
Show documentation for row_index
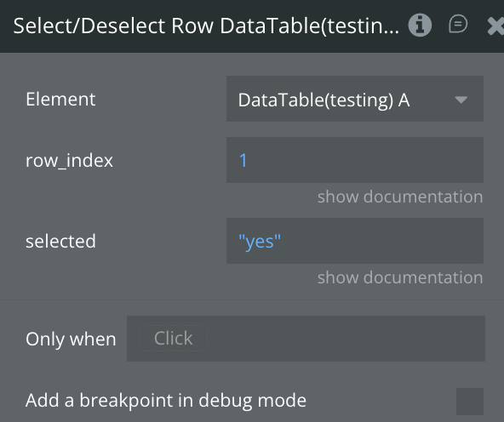coord(400,197)
